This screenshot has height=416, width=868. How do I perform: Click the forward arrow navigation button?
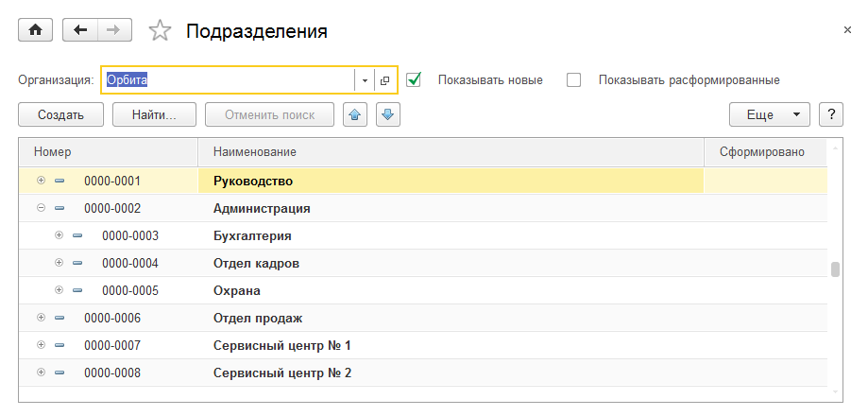113,30
